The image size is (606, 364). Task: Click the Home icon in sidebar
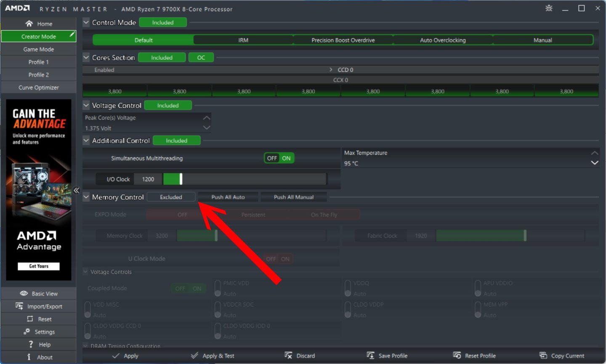click(29, 24)
